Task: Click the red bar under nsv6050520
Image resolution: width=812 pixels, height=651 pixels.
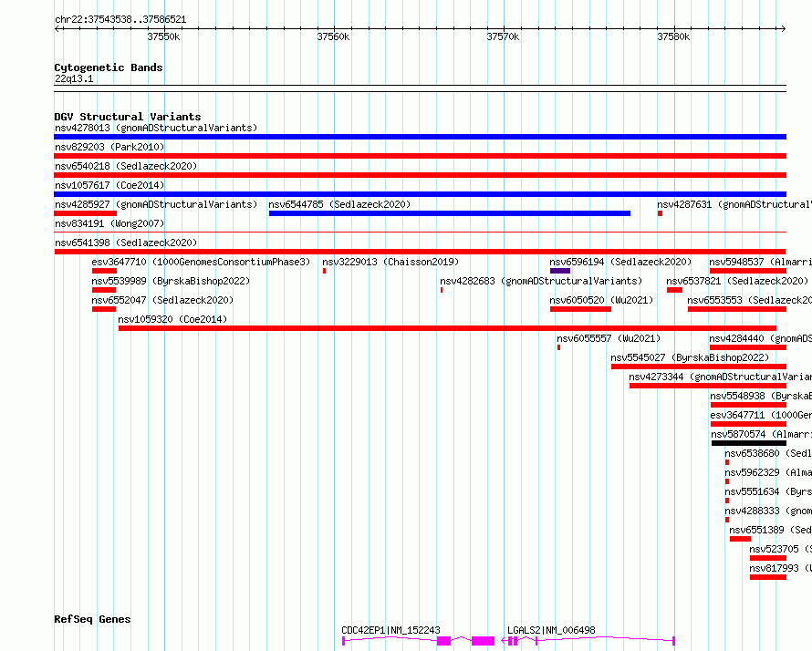Action: coord(580,309)
